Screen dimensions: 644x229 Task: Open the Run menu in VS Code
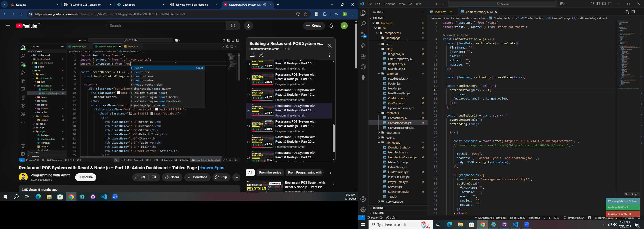(418, 4)
